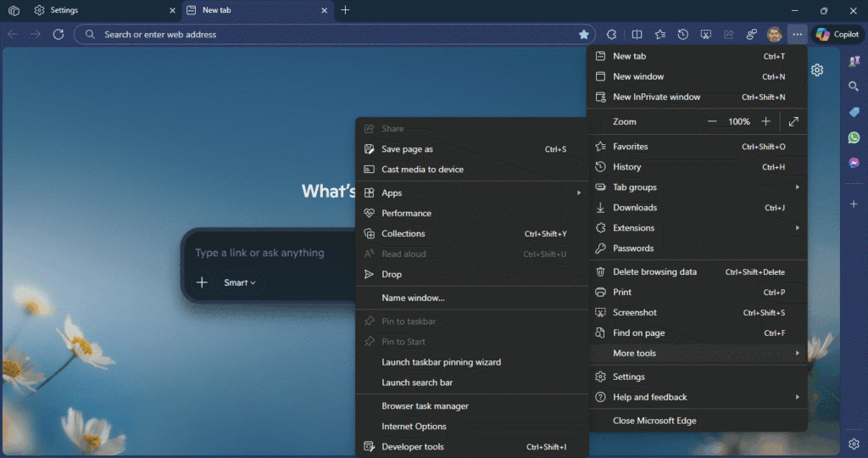The width and height of the screenshot is (868, 458).
Task: Open Favorites menu entry
Action: tap(698, 146)
